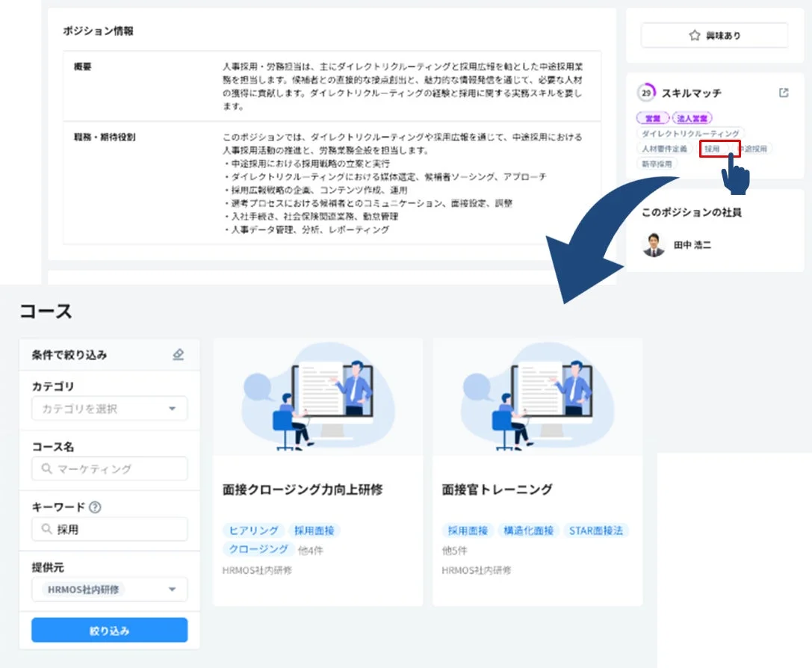Click the eraser icon to clear 条件で絞り込み filters

point(178,355)
